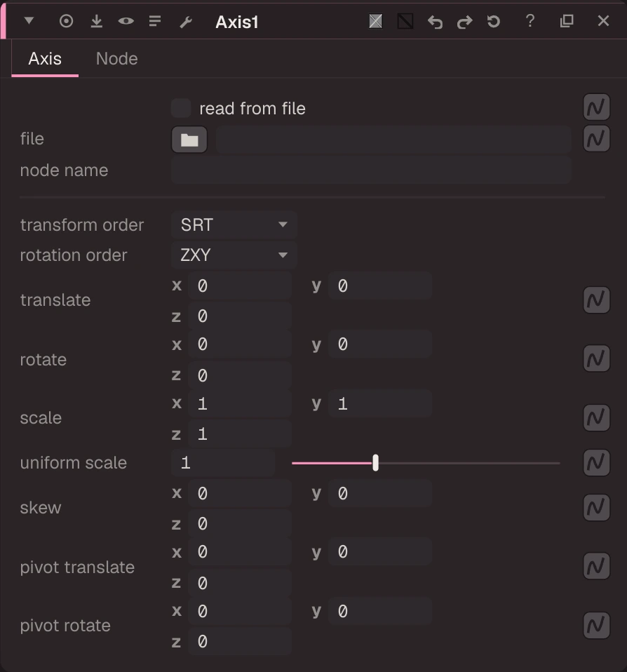This screenshot has height=672, width=627.
Task: Click the pivot translate z value field
Action: 240,583
